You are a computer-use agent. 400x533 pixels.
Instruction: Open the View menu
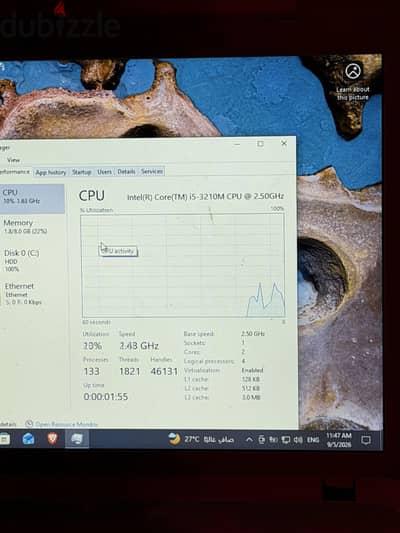pyautogui.click(x=13, y=160)
